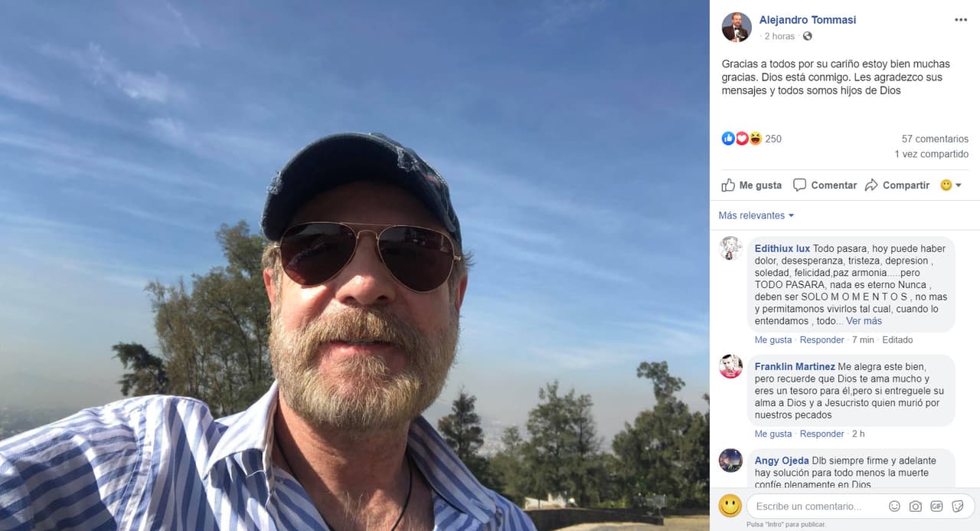Image resolution: width=980 pixels, height=531 pixels.
Task: Toggle Me gusta on the post
Action: pos(751,185)
